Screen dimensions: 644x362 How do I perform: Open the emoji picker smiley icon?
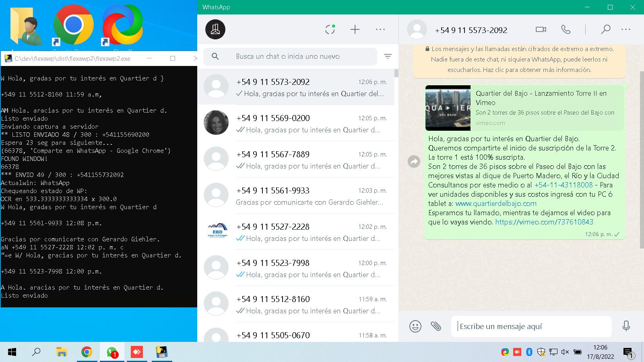coord(415,326)
